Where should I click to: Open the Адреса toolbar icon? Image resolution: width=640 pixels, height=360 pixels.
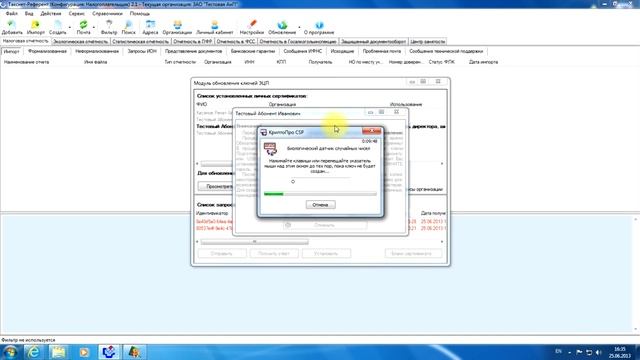point(150,27)
